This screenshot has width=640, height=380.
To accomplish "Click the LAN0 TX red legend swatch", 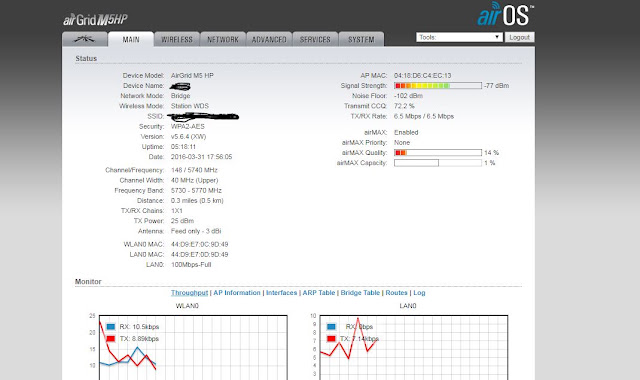I will point(331,339).
